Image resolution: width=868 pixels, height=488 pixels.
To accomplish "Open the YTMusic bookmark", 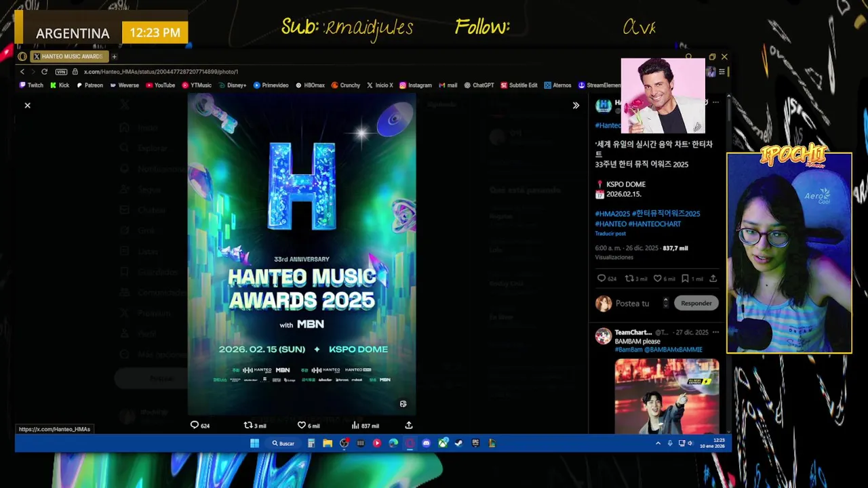I will pyautogui.click(x=197, y=85).
